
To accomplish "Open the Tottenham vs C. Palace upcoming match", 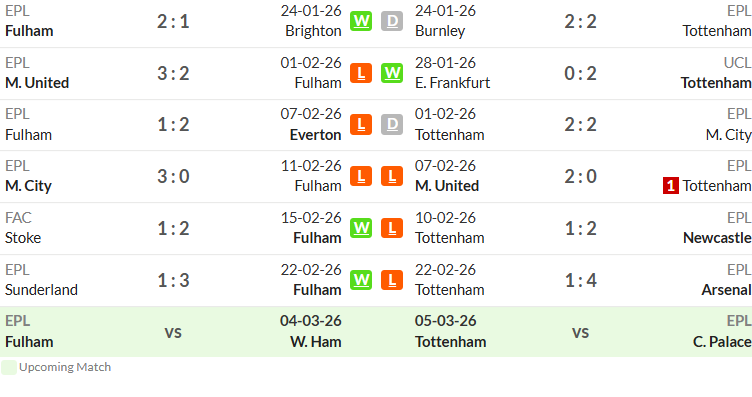I will (x=580, y=332).
